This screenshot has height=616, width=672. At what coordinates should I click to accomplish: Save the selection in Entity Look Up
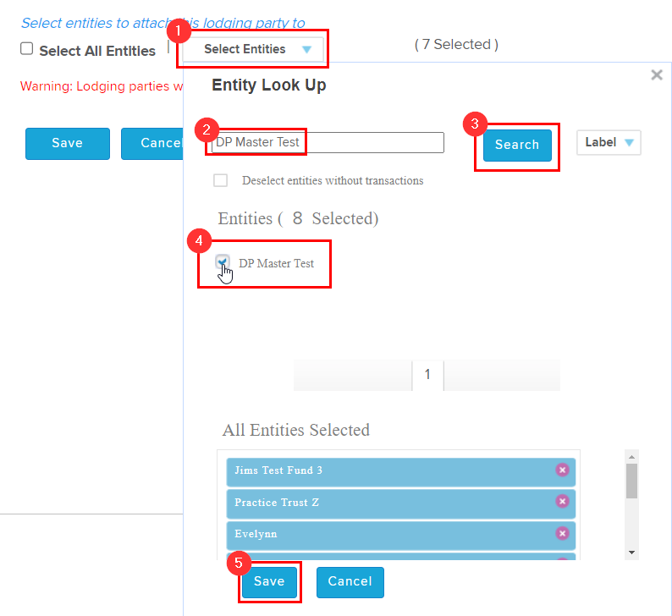pyautogui.click(x=269, y=581)
